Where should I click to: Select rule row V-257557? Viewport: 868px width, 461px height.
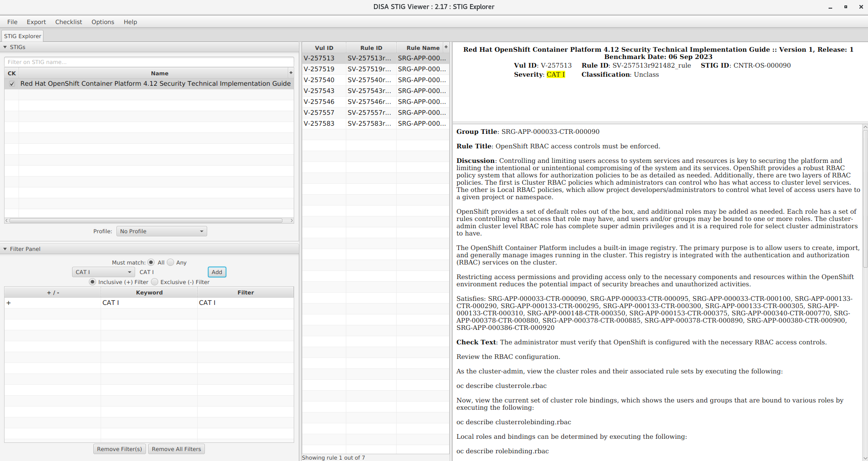point(375,113)
